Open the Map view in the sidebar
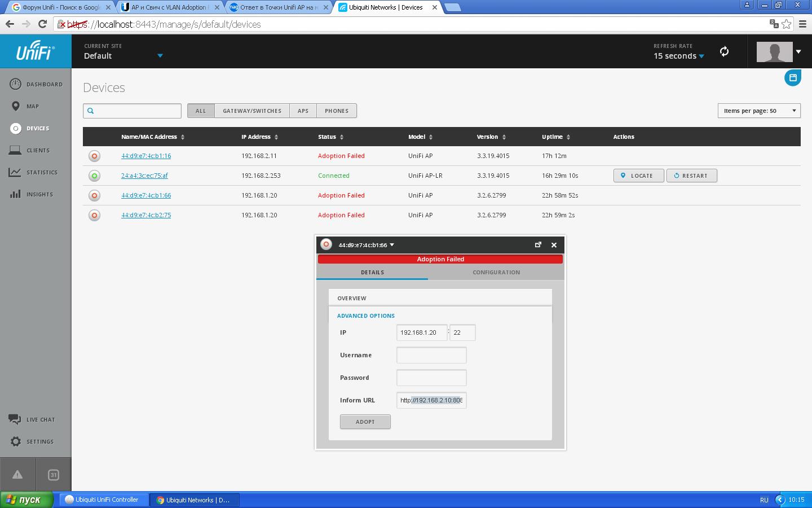812x508 pixels. tap(15, 106)
